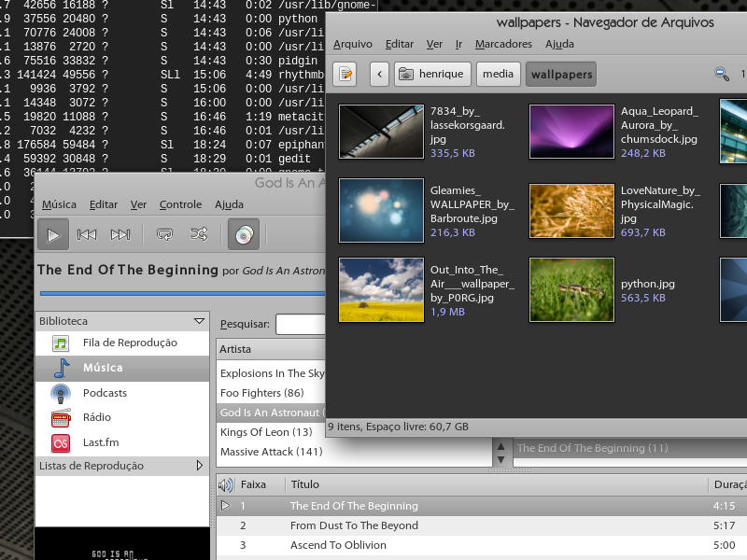Click the Podcasts label in the library
Viewport: 747px width, 560px height.
pyautogui.click(x=105, y=393)
